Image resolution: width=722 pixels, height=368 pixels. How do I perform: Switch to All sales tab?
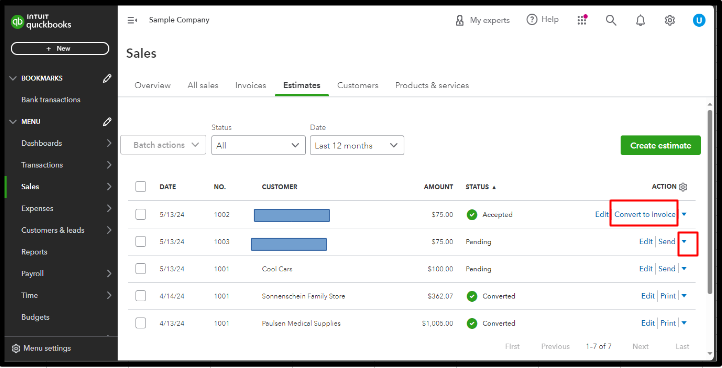[203, 85]
